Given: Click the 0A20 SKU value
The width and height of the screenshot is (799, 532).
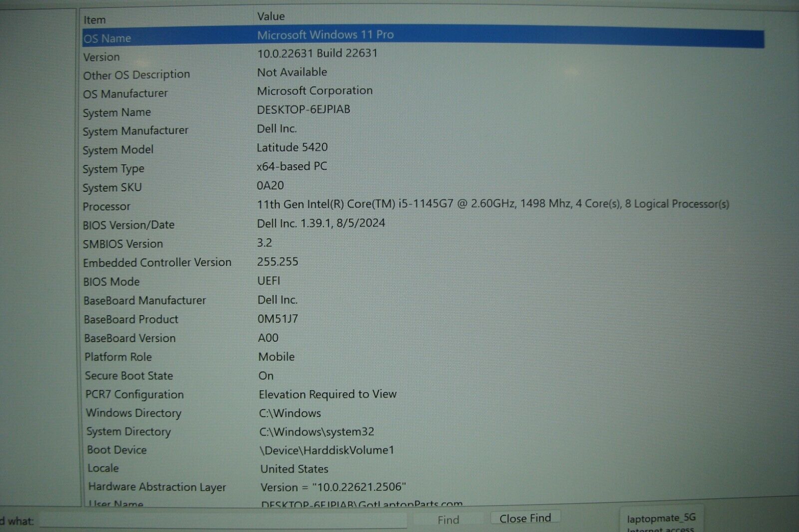Looking at the screenshot, I should pos(270,185).
